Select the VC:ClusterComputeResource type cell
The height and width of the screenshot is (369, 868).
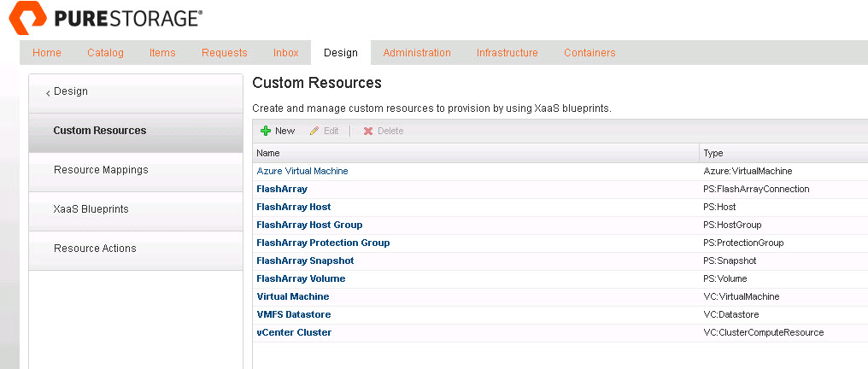coord(764,332)
